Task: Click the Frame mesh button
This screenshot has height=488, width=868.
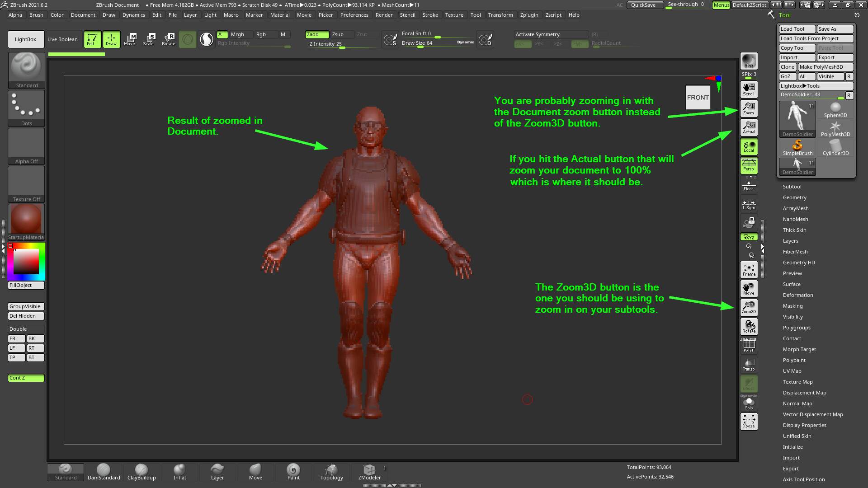Action: tap(749, 270)
